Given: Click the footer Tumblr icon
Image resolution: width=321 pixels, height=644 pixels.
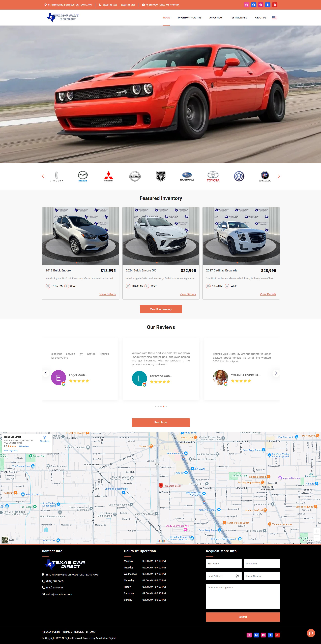Looking at the screenshot, I should 270,635.
